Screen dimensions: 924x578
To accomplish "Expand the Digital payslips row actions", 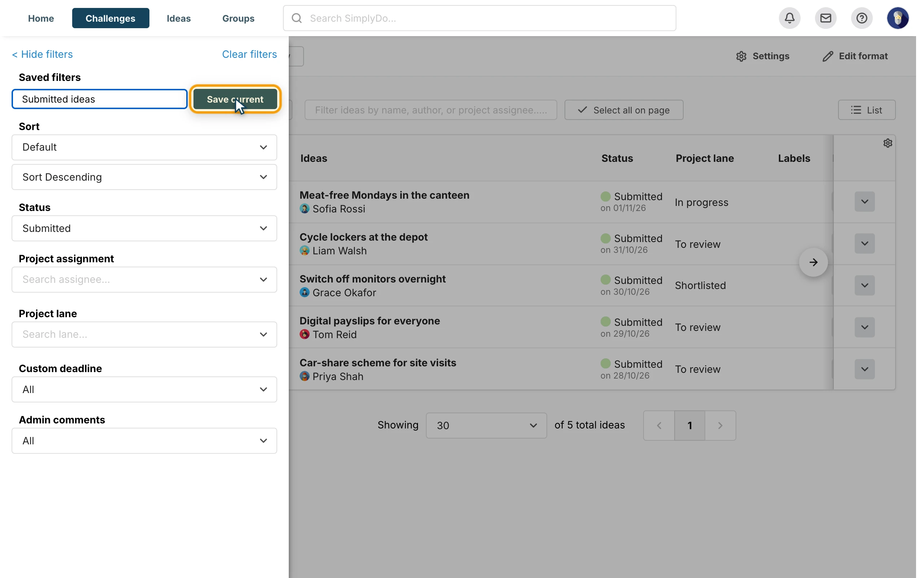I will pyautogui.click(x=864, y=327).
